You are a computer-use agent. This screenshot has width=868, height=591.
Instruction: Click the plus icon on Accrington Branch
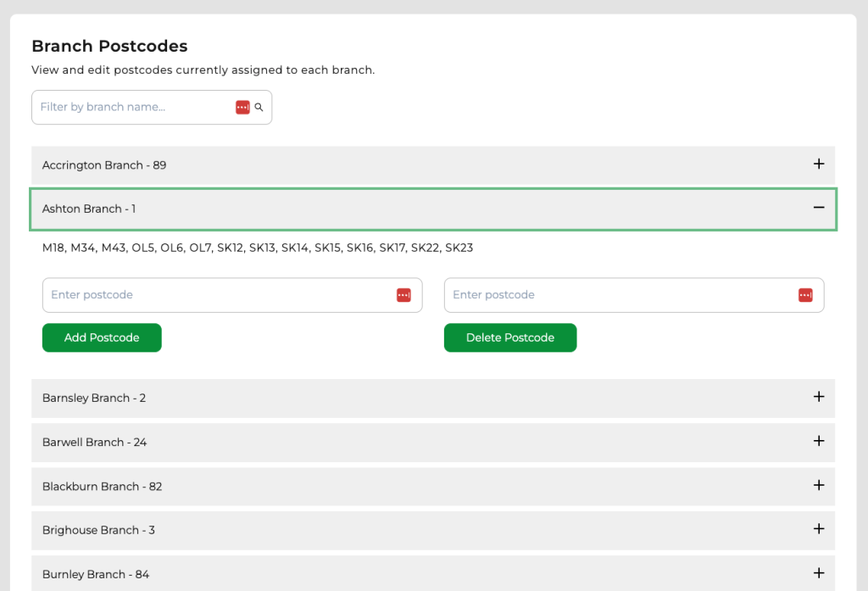pos(819,164)
